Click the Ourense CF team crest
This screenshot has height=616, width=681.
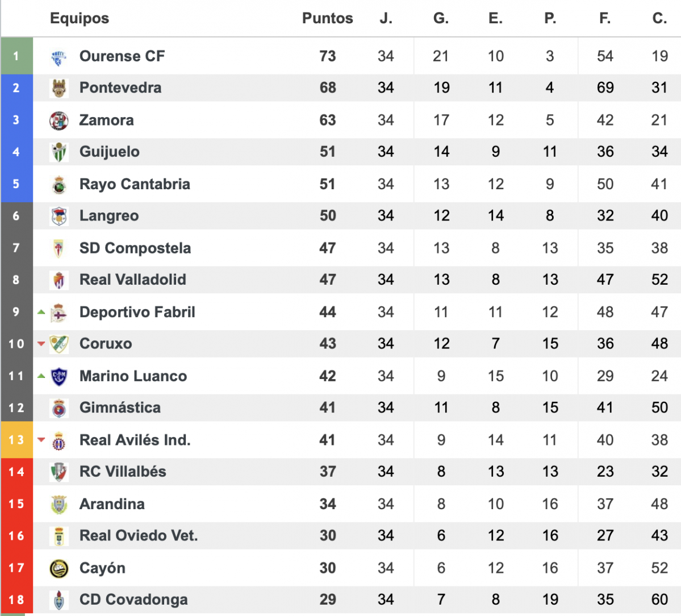(59, 56)
